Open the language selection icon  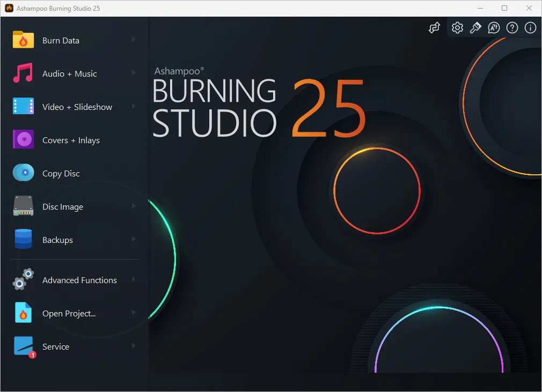pyautogui.click(x=494, y=28)
